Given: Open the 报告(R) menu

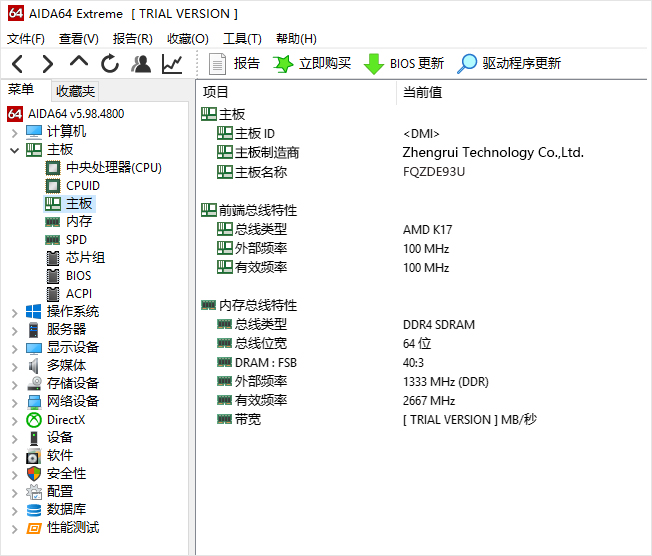Looking at the screenshot, I should (133, 39).
